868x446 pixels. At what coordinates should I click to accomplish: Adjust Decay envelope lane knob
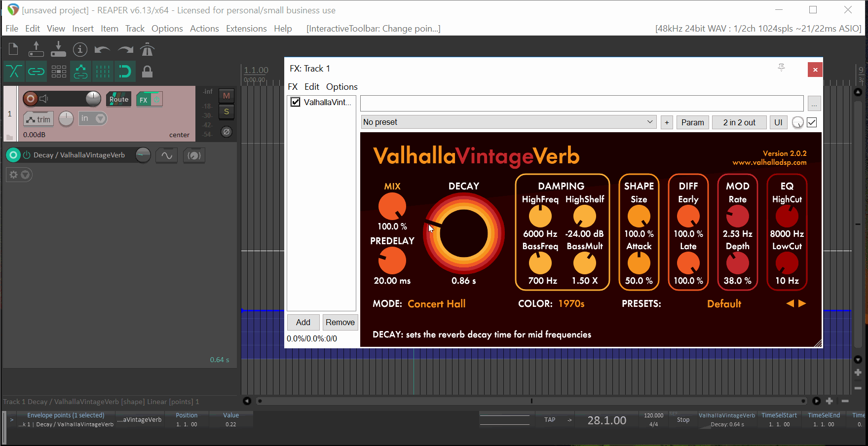coord(143,155)
